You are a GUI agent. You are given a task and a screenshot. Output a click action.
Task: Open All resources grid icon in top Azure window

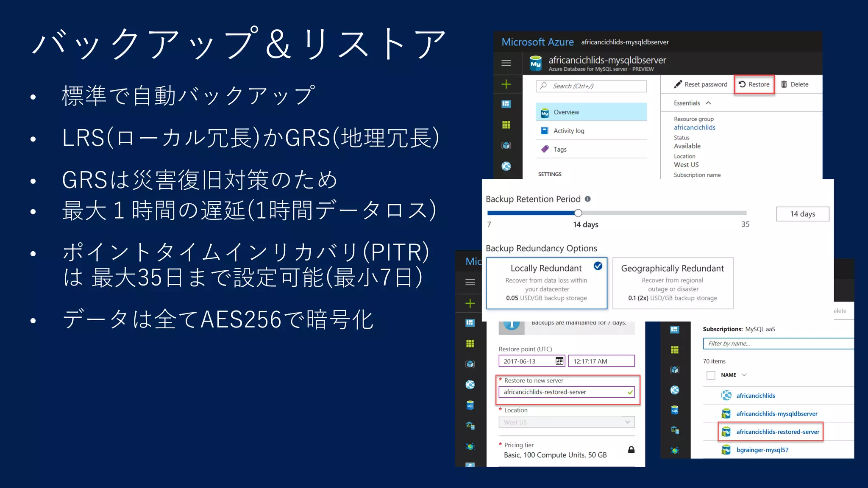pos(506,125)
